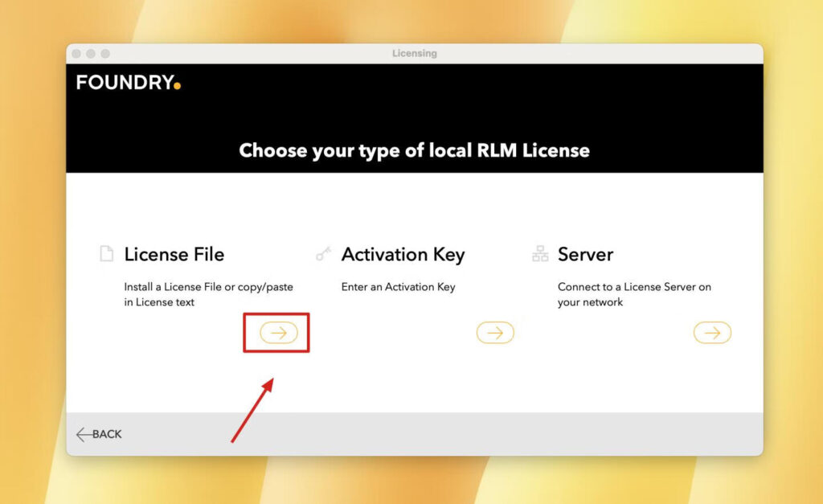Click the Server network icon
Screen dimensions: 823x504
point(540,254)
